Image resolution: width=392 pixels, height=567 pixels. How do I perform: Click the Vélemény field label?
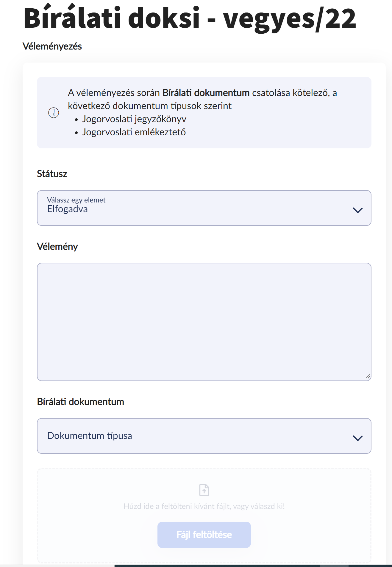point(57,246)
